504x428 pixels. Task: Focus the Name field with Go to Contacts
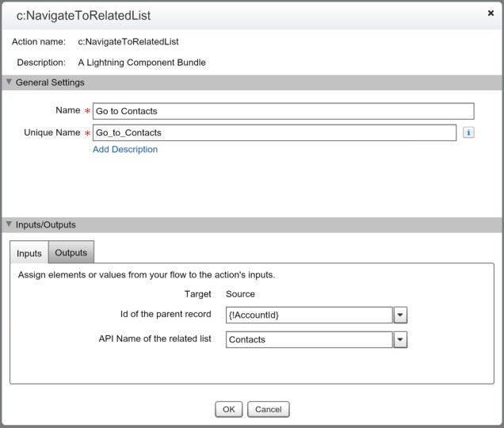(283, 112)
